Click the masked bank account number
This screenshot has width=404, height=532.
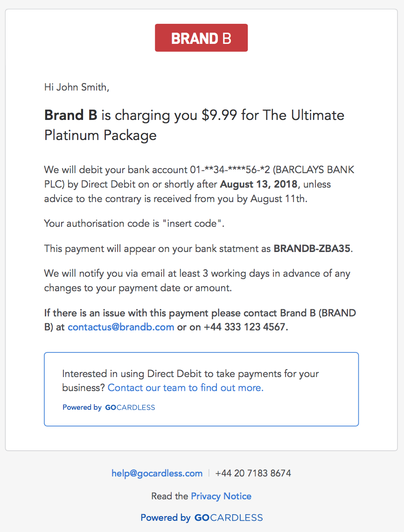point(230,170)
